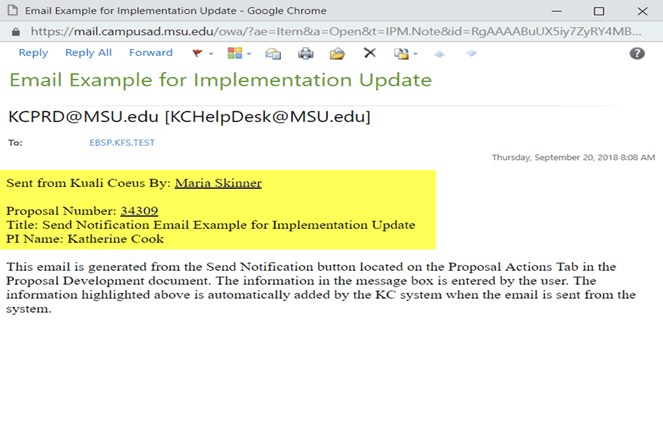Maximize the Chrome window
Image resolution: width=663 pixels, height=429 pixels.
pos(599,11)
